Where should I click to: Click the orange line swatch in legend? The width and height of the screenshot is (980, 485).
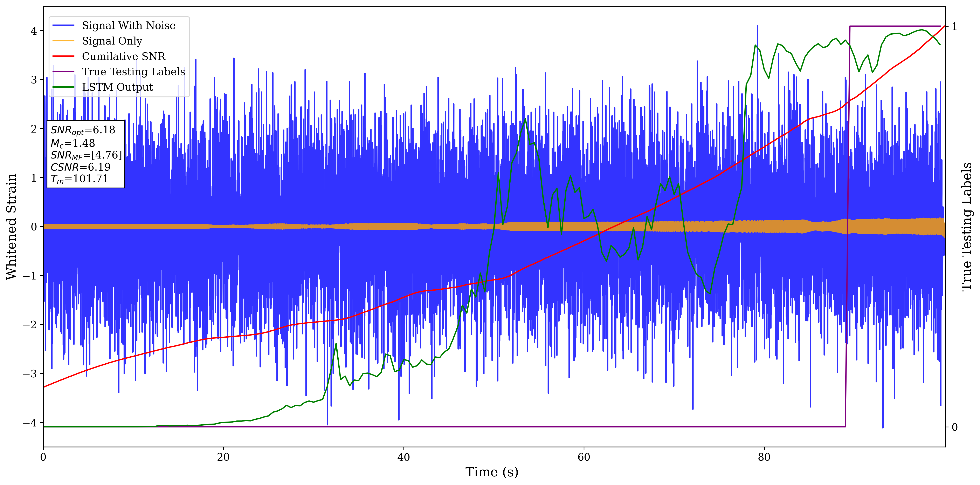63,41
